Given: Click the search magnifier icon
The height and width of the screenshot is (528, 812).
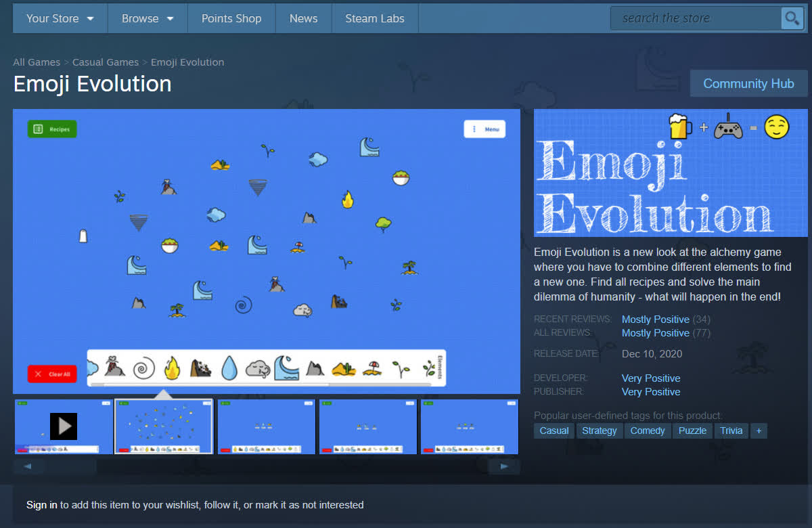Looking at the screenshot, I should click(x=791, y=18).
